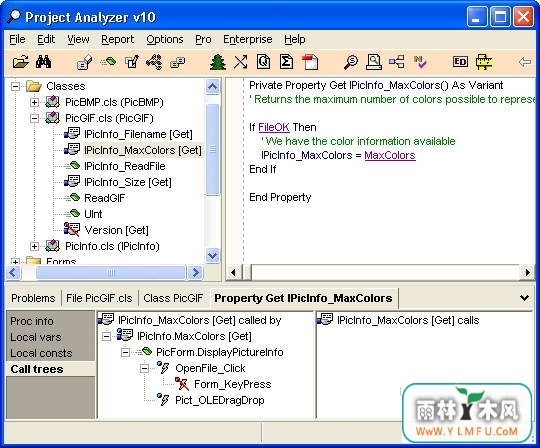
Task: Click the magnifier search toolbar icon
Action: pyautogui.click(x=351, y=62)
